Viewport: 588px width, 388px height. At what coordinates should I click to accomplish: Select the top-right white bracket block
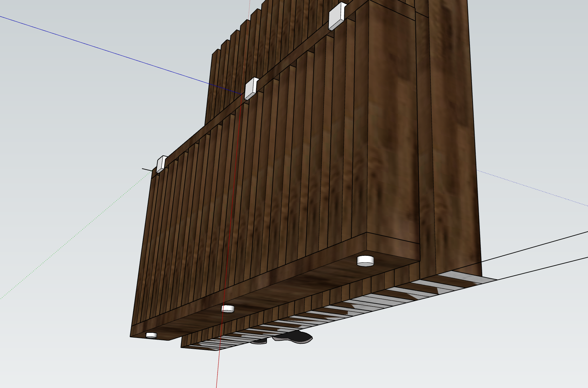(337, 16)
